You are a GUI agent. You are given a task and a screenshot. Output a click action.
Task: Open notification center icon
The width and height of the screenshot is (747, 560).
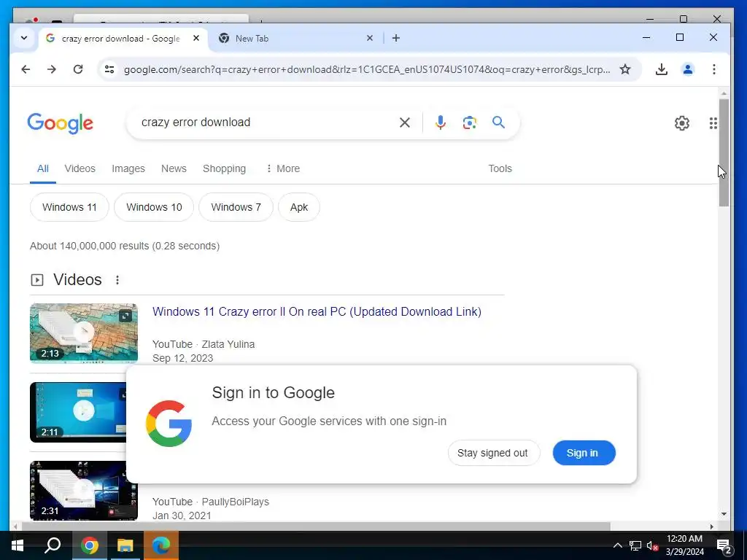(x=724, y=546)
